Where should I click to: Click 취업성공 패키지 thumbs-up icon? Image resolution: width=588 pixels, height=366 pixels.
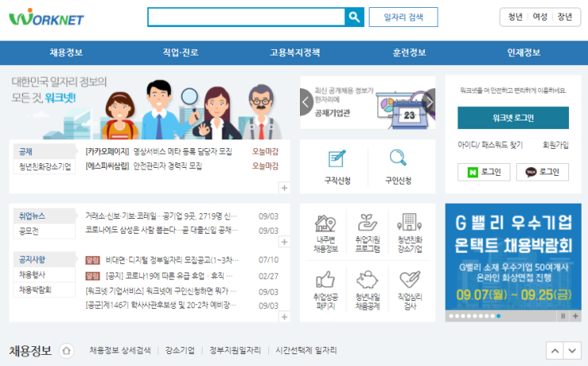tap(325, 280)
